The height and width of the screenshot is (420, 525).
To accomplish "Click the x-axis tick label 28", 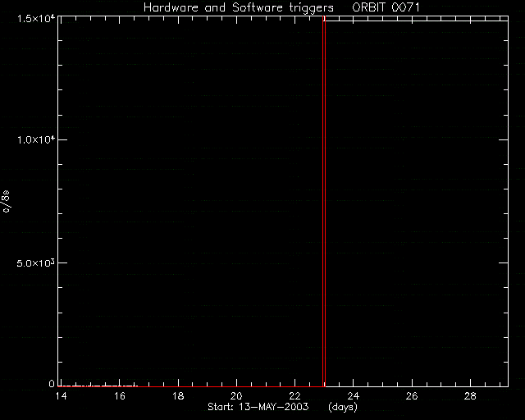I will click(x=470, y=396).
